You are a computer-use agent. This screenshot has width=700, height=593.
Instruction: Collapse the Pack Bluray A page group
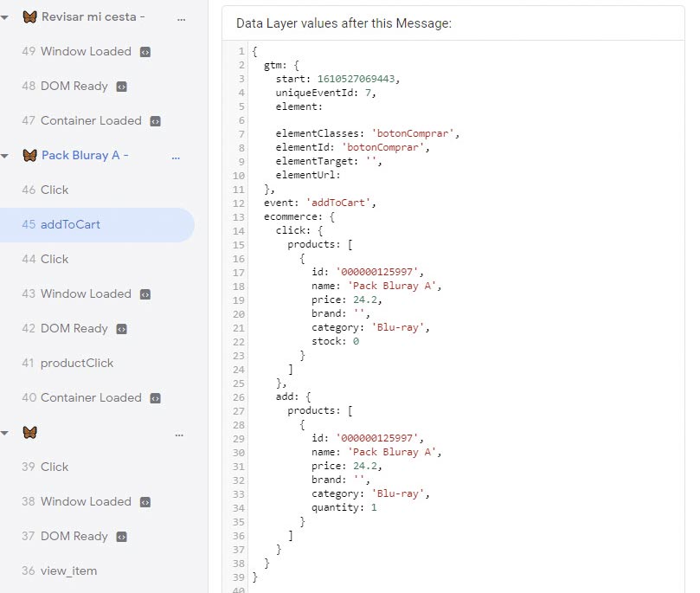5,157
